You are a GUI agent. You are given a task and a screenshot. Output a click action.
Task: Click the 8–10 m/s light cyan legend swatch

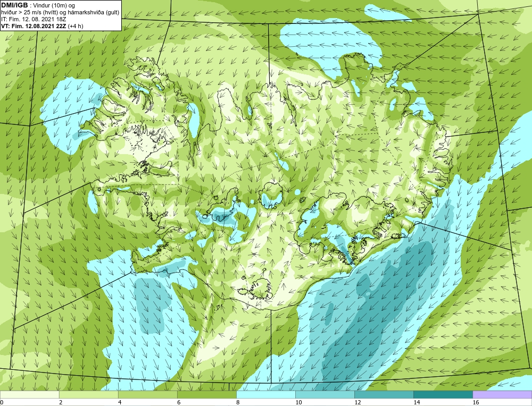265,394
